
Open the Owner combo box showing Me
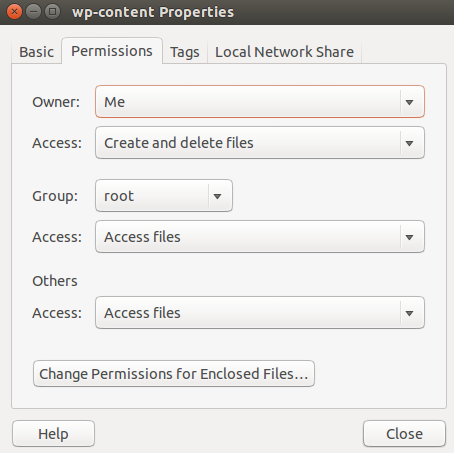click(x=260, y=102)
